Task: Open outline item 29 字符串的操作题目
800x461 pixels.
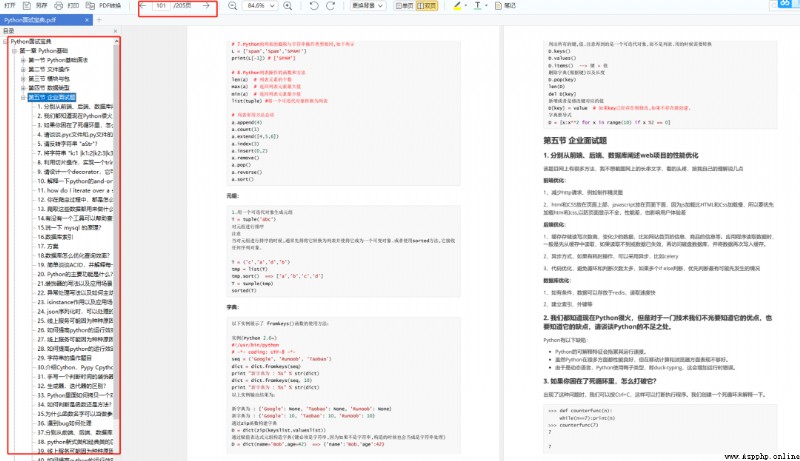Action: [x=64, y=358]
